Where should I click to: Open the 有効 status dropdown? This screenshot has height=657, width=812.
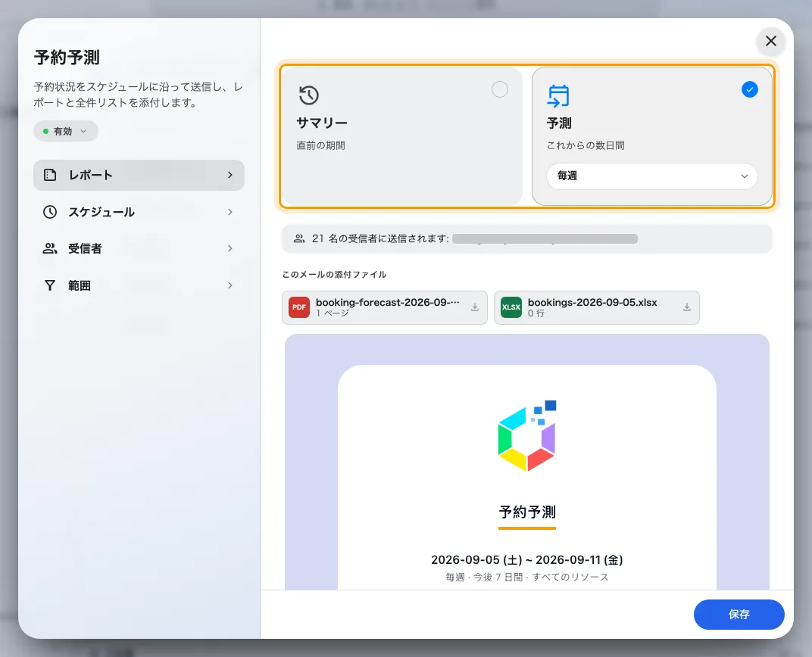tap(66, 132)
